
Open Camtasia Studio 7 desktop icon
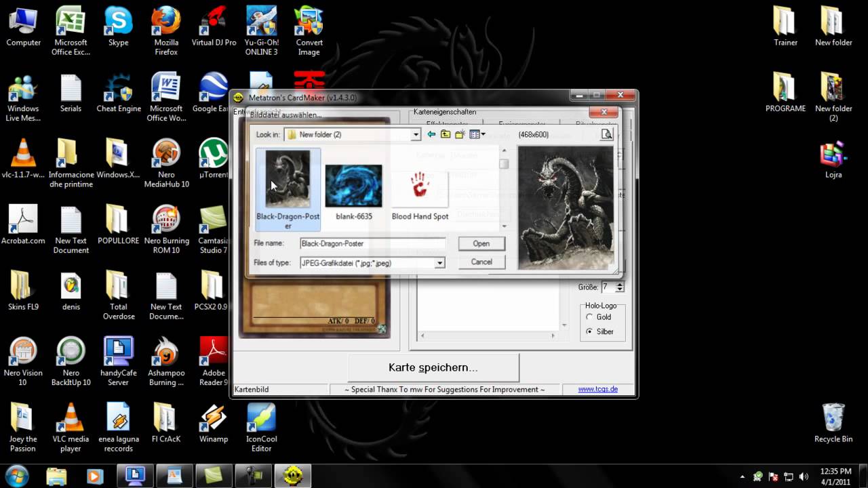click(214, 229)
